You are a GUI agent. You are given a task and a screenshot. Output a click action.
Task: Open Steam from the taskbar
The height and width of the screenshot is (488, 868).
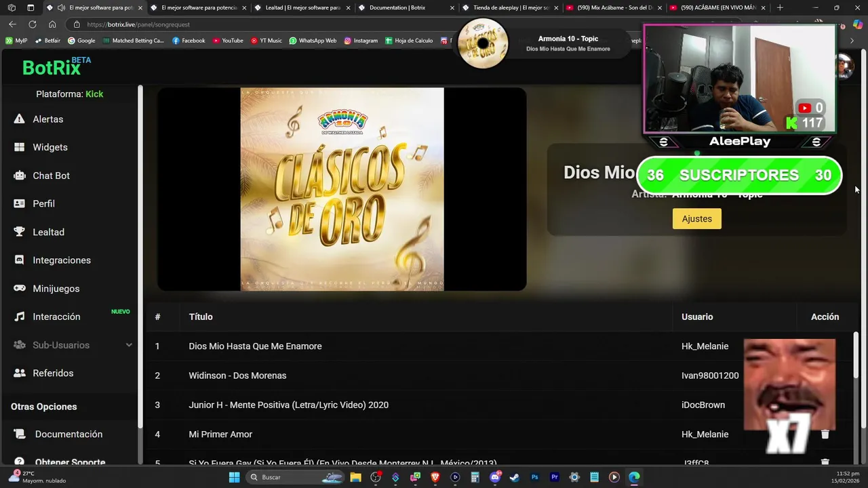point(515,477)
